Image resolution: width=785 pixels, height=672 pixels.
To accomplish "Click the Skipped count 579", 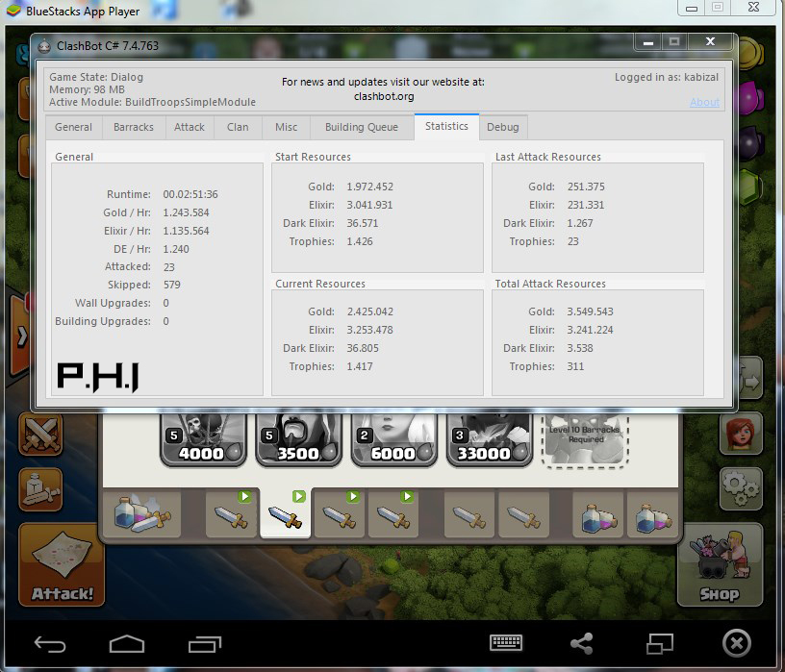I will coord(171,285).
